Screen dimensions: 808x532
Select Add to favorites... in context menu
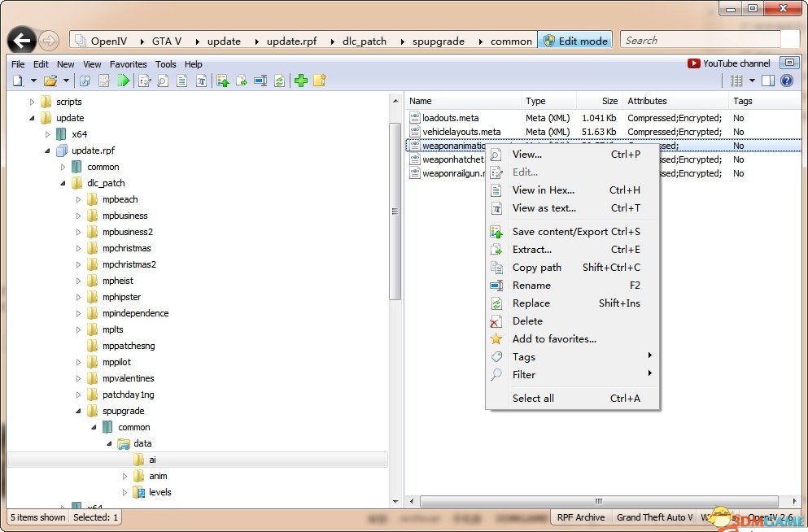coord(572,339)
